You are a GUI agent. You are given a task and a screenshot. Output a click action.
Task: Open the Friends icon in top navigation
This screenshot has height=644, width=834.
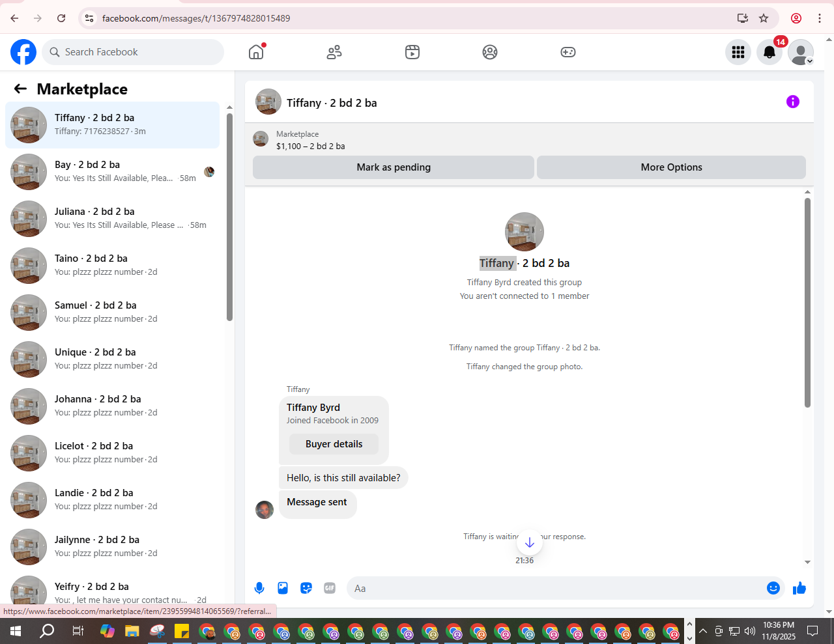[334, 52]
